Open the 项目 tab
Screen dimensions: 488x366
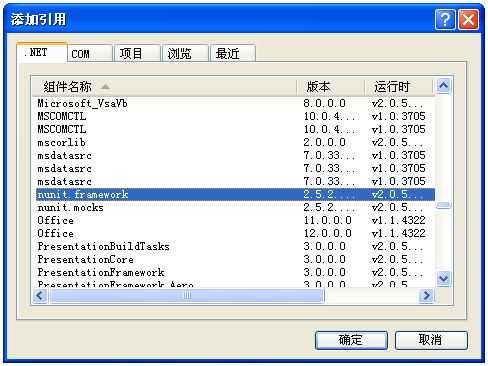pyautogui.click(x=137, y=54)
